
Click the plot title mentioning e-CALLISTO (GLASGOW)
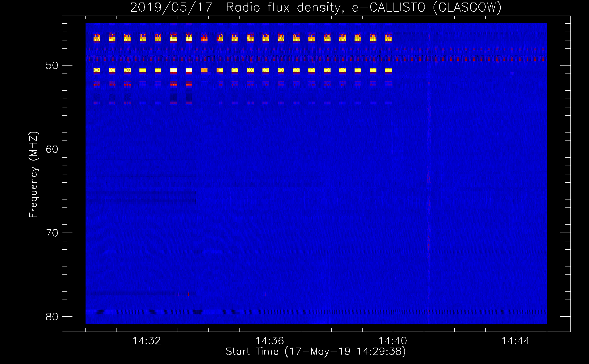pos(316,7)
